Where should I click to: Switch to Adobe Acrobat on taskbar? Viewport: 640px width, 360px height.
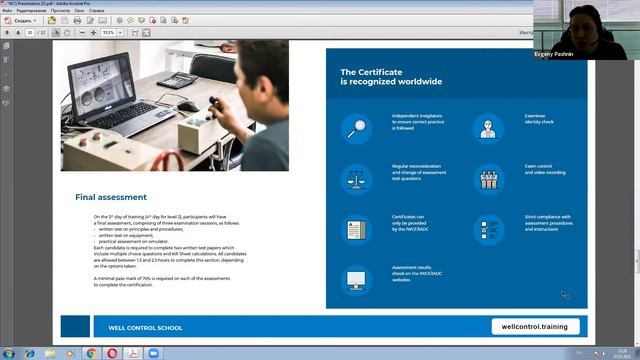point(133,353)
